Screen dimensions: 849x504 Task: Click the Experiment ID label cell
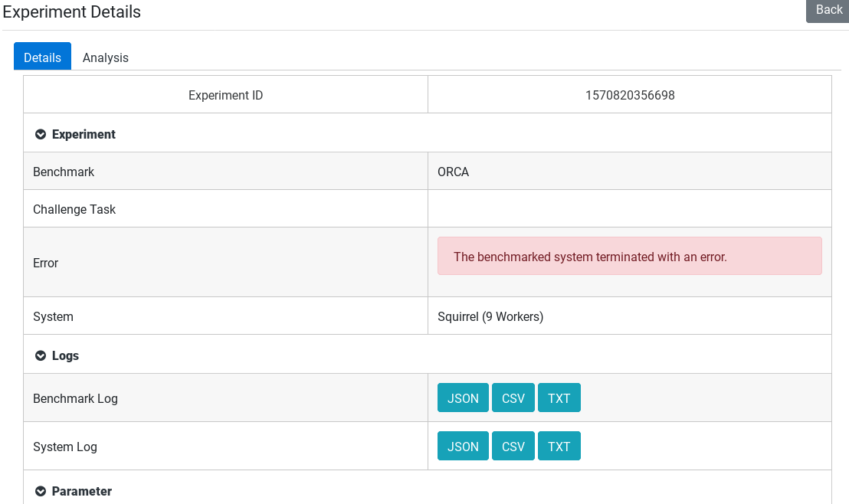click(226, 95)
